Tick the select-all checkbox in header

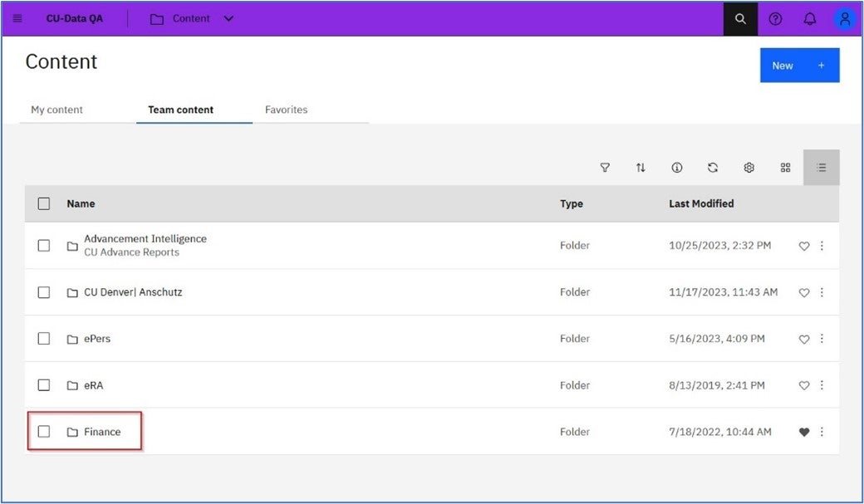click(43, 203)
